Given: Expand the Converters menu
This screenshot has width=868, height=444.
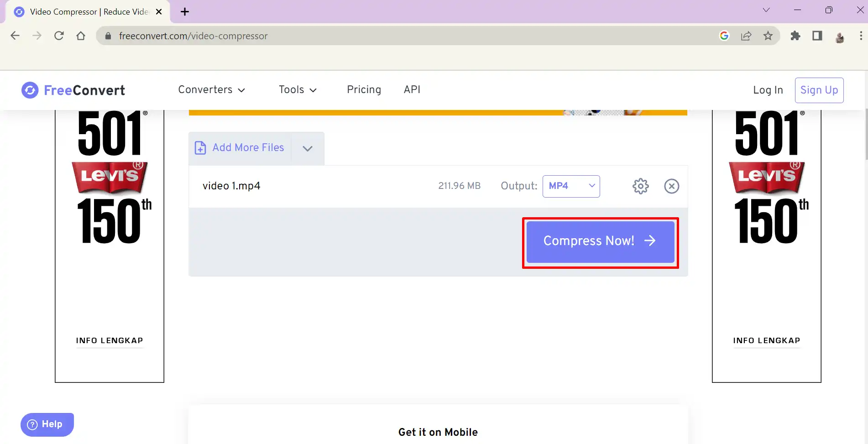Looking at the screenshot, I should (211, 90).
